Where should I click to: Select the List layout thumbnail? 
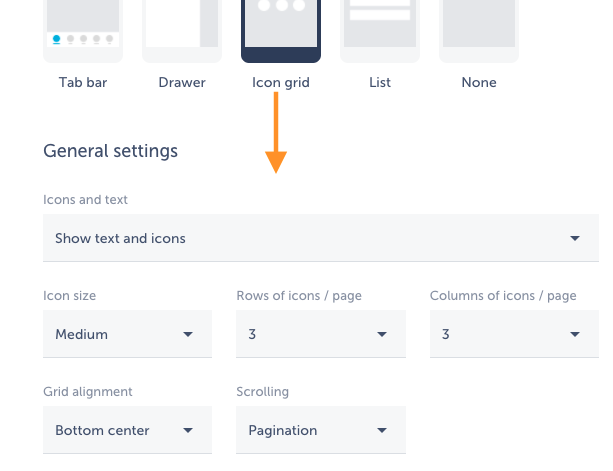tap(379, 29)
